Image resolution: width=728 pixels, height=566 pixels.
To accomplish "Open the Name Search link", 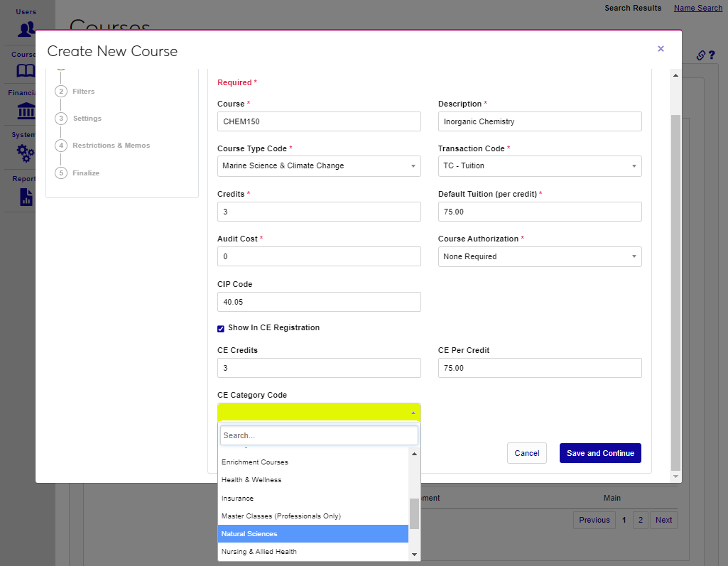I will click(697, 9).
